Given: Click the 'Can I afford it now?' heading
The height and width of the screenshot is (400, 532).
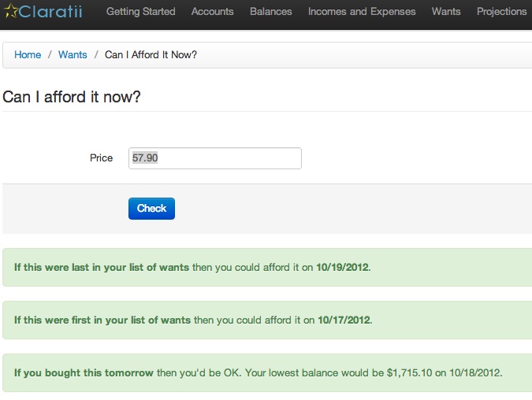Looking at the screenshot, I should 71,97.
